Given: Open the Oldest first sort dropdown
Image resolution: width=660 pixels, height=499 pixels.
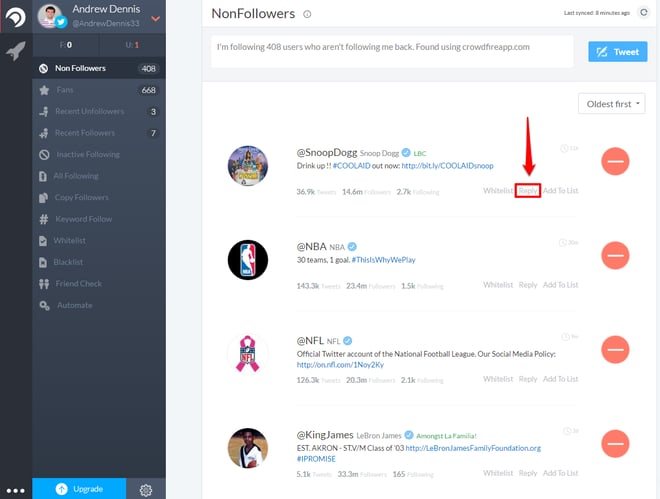Looking at the screenshot, I should click(611, 104).
